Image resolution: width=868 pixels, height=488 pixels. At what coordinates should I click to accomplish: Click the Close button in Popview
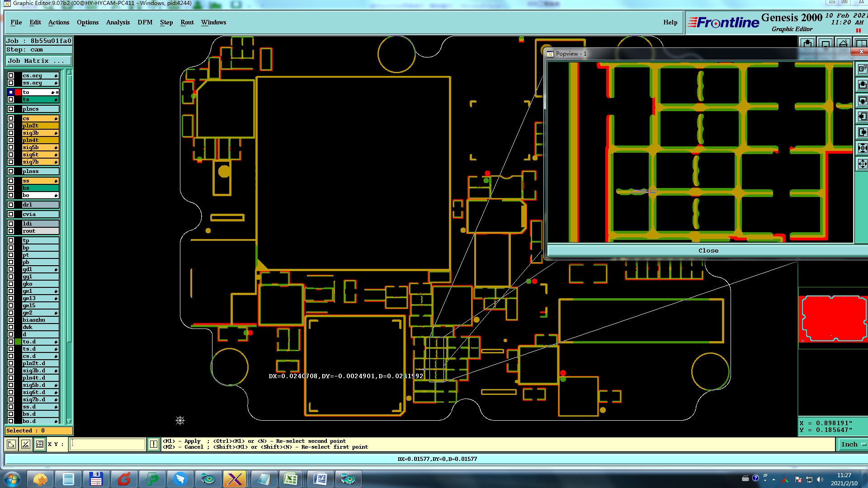click(x=708, y=250)
